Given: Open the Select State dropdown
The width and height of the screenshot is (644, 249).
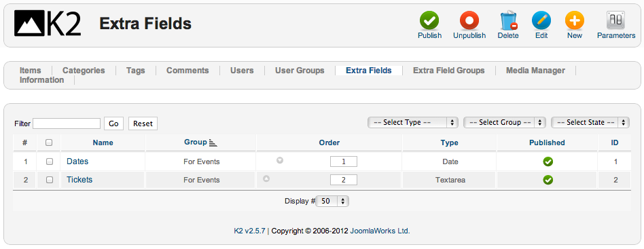Looking at the screenshot, I should tap(590, 122).
